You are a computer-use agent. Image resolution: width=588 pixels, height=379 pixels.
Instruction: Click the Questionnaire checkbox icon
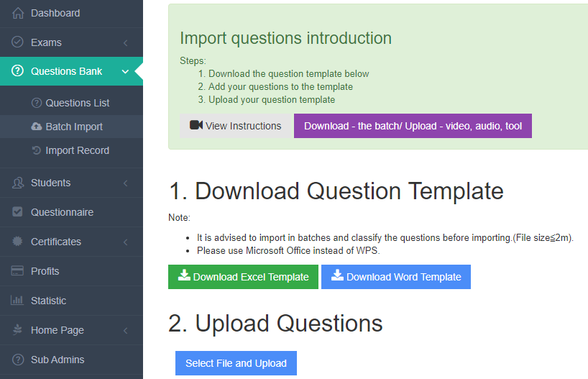pos(17,211)
